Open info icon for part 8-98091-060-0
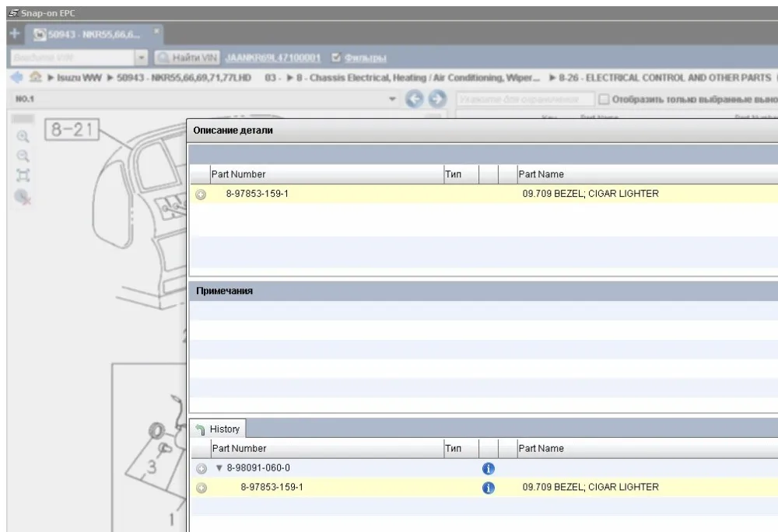The height and width of the screenshot is (532, 778). pyautogui.click(x=489, y=468)
